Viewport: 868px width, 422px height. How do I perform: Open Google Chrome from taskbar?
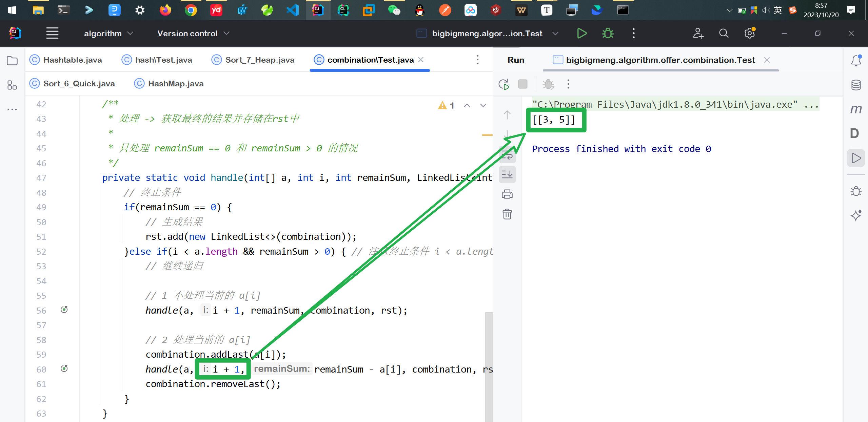[x=191, y=10]
